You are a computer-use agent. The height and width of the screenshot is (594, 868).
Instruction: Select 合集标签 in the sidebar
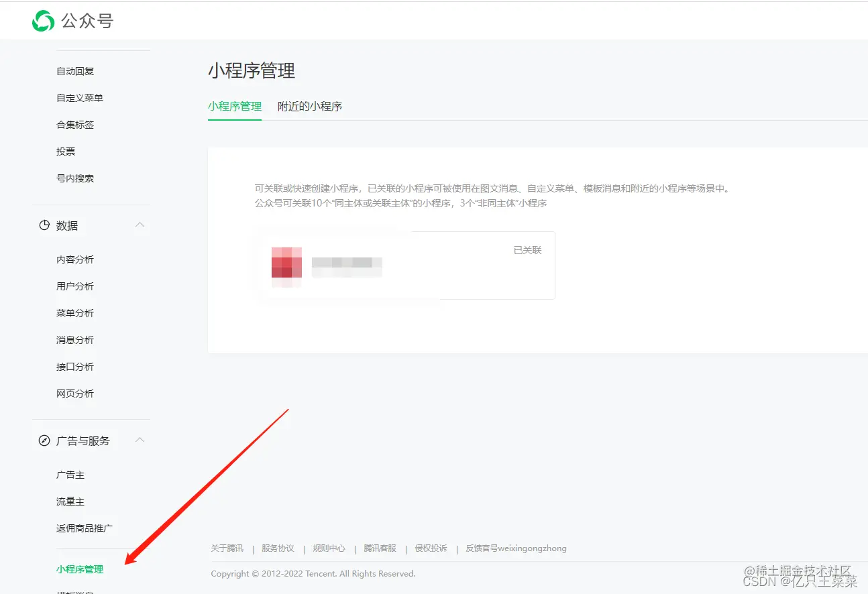point(75,125)
